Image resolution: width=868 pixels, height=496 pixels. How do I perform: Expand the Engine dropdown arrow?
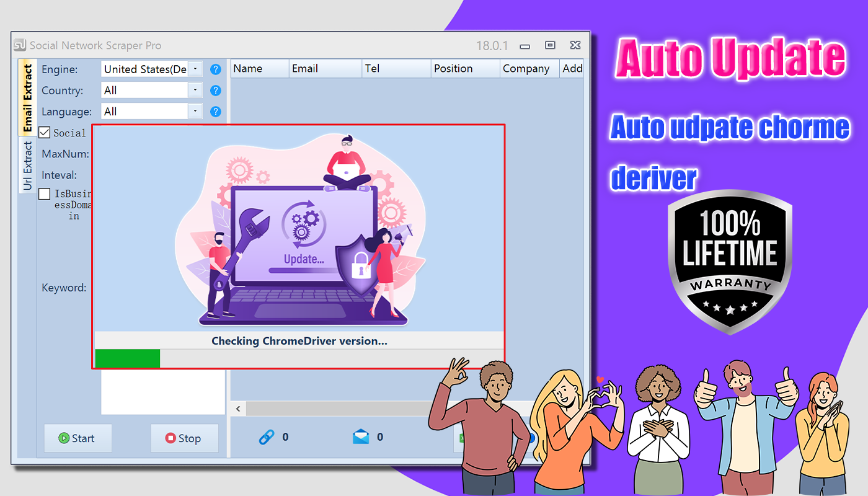pos(195,69)
